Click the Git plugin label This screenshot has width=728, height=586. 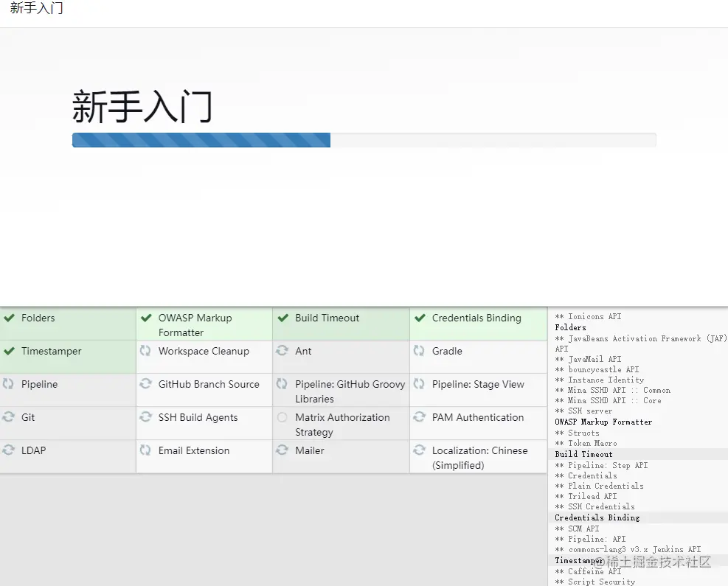point(28,418)
